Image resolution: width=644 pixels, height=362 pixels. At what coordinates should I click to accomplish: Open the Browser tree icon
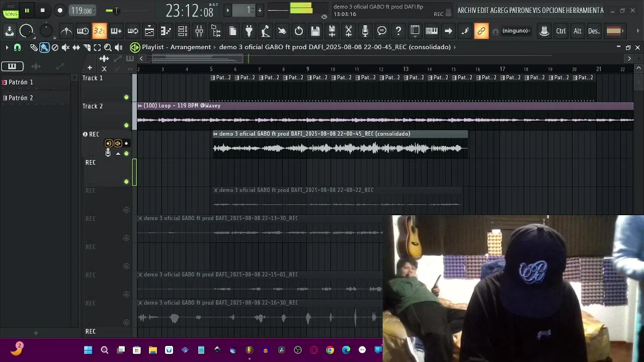point(216,31)
